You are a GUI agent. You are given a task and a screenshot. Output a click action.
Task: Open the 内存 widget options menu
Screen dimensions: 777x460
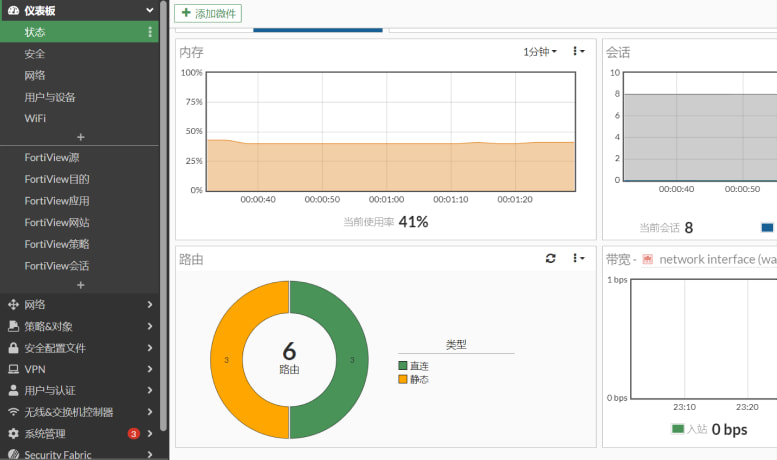click(x=578, y=51)
